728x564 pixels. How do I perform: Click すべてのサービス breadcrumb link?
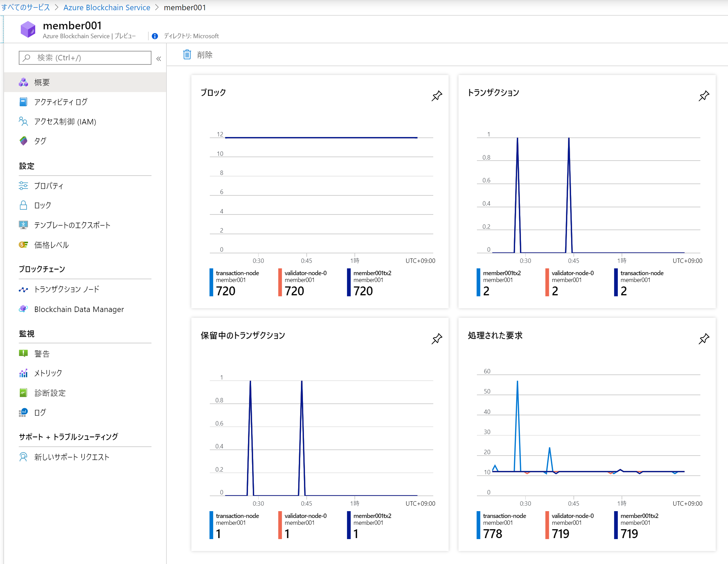click(26, 8)
